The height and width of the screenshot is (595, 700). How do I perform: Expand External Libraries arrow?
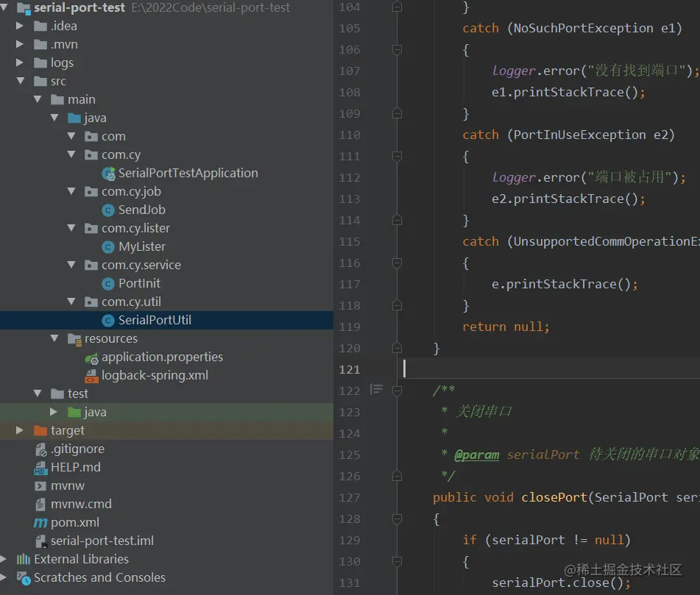point(4,559)
